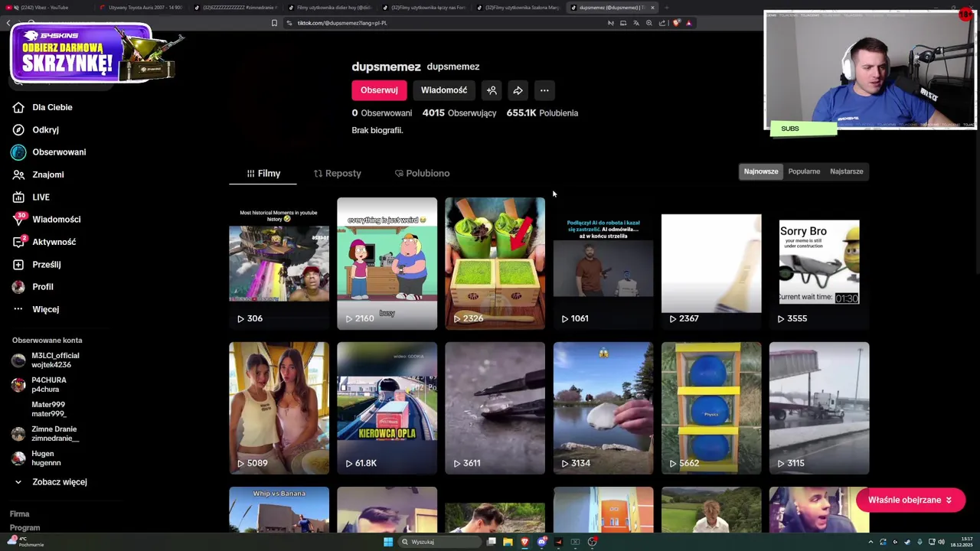Switch to the Reposty tab
The image size is (980, 551).
(337, 174)
